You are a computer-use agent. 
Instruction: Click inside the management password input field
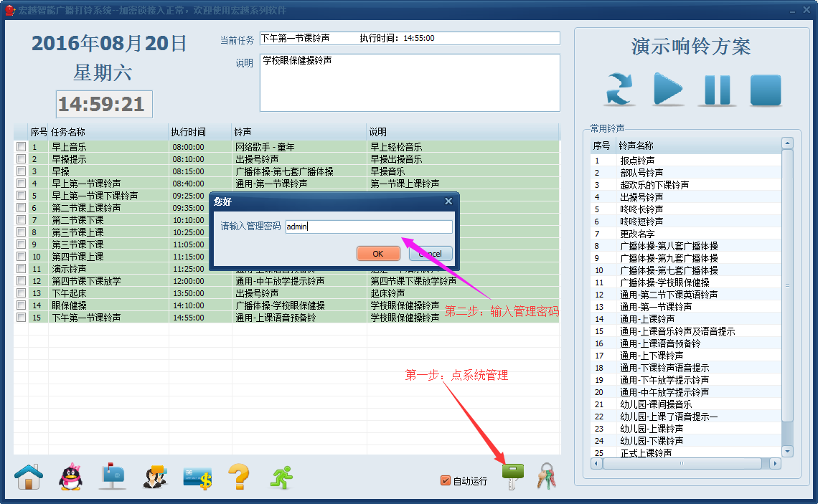coord(369,227)
